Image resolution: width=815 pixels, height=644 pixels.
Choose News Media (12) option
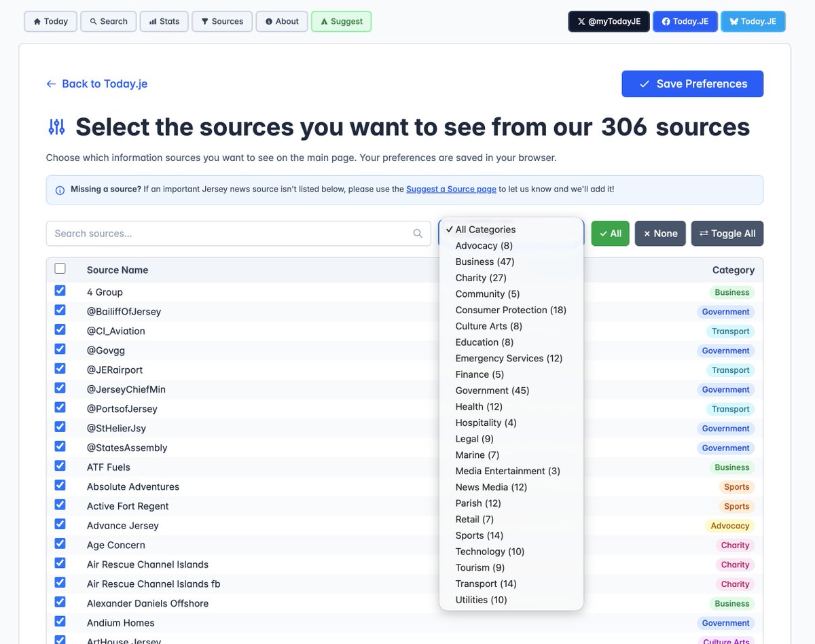click(x=511, y=487)
